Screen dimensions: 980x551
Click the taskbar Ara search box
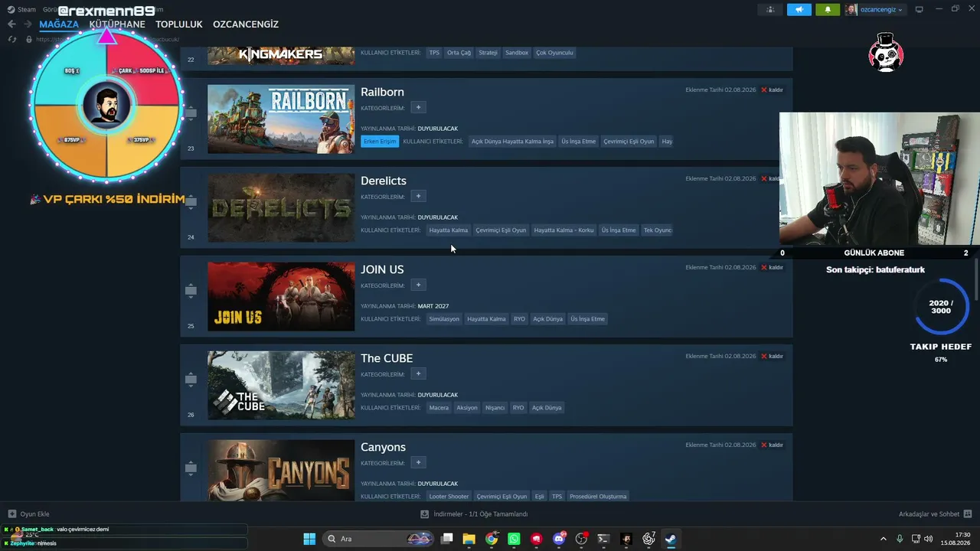379,539
